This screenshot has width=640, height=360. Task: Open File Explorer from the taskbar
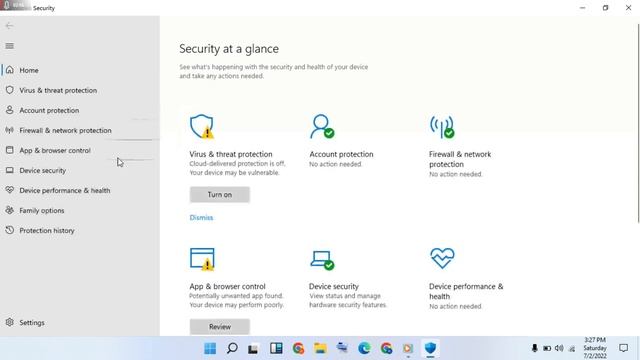(x=320, y=348)
